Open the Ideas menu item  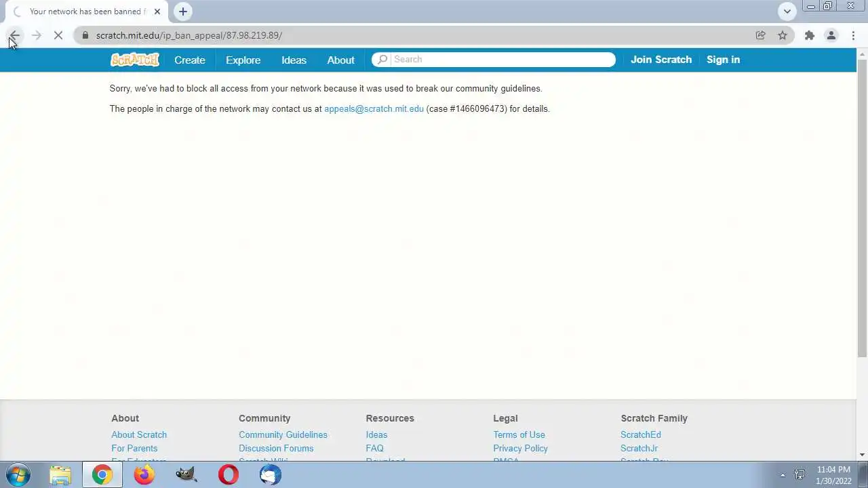point(294,60)
